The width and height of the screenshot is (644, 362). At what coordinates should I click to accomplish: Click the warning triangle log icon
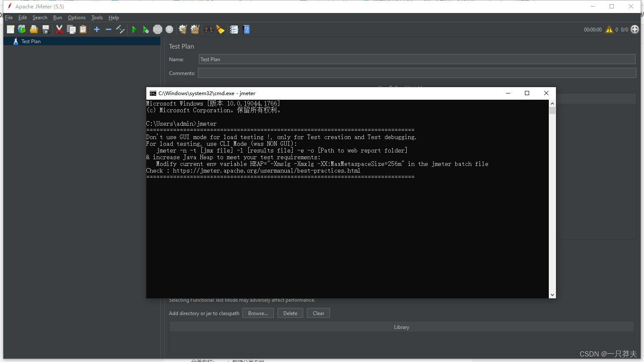(x=609, y=29)
